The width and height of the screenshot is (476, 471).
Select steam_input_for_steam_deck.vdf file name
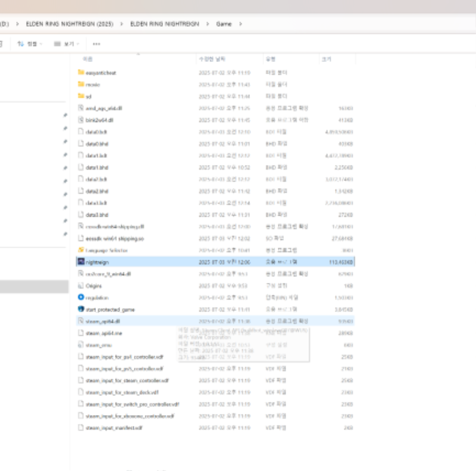(x=122, y=392)
